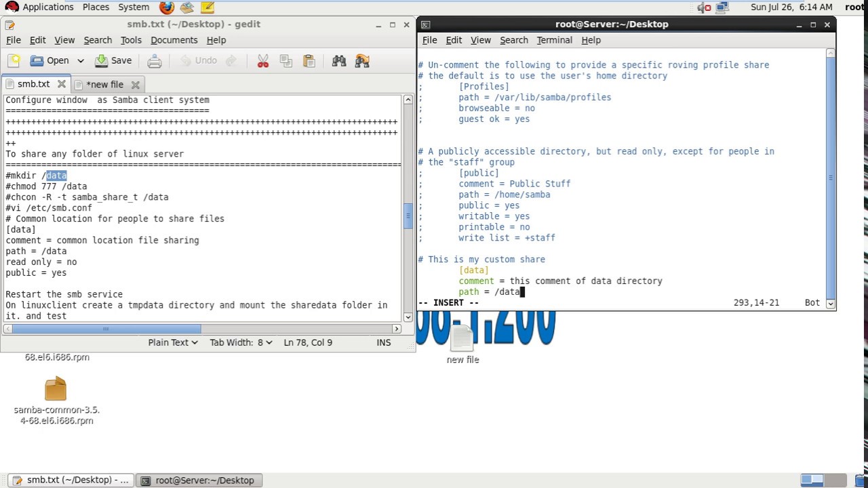Click the gedit window menu icon in titlebar
This screenshot has height=488, width=868.
[x=9, y=24]
